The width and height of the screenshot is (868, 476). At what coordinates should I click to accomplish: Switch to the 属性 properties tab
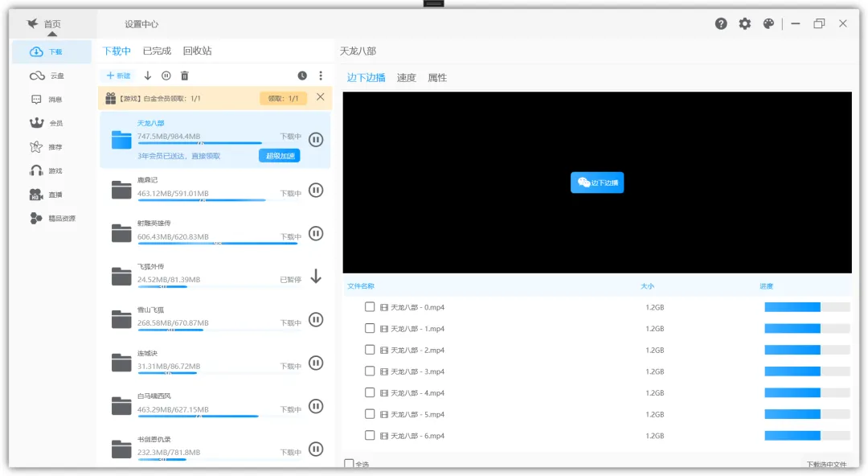click(x=437, y=78)
